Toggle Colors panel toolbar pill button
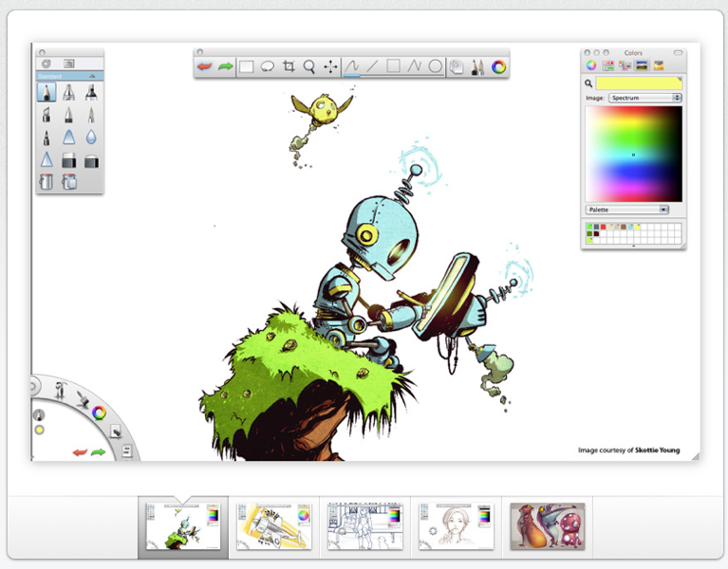728x569 pixels. click(x=678, y=53)
